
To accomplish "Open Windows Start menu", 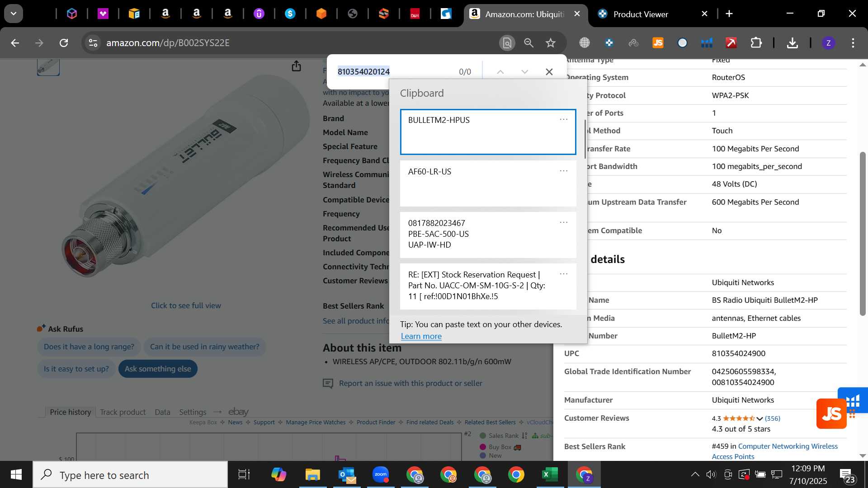I will (x=16, y=475).
